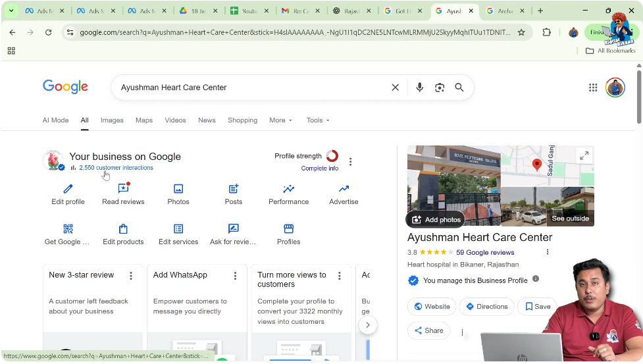Viewport: 643px width, 364px height.
Task: Open All Bookmarks folder
Action: tap(611, 51)
